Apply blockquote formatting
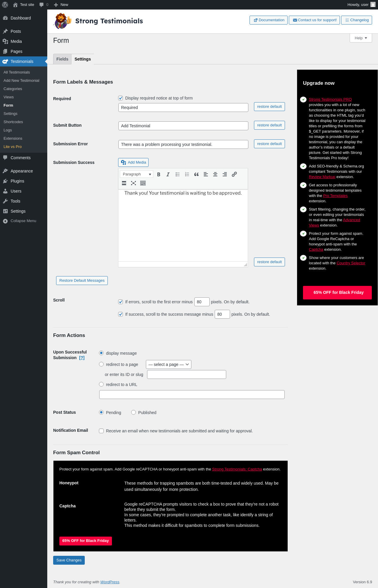The image size is (378, 588). click(196, 174)
